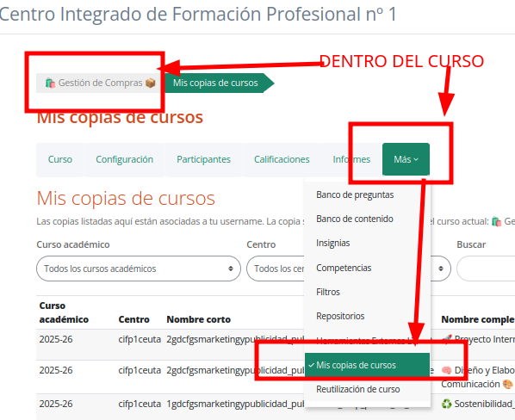Screen dimensions: 515x420
Task: Switch to the Calificaciones tab
Action: point(282,159)
